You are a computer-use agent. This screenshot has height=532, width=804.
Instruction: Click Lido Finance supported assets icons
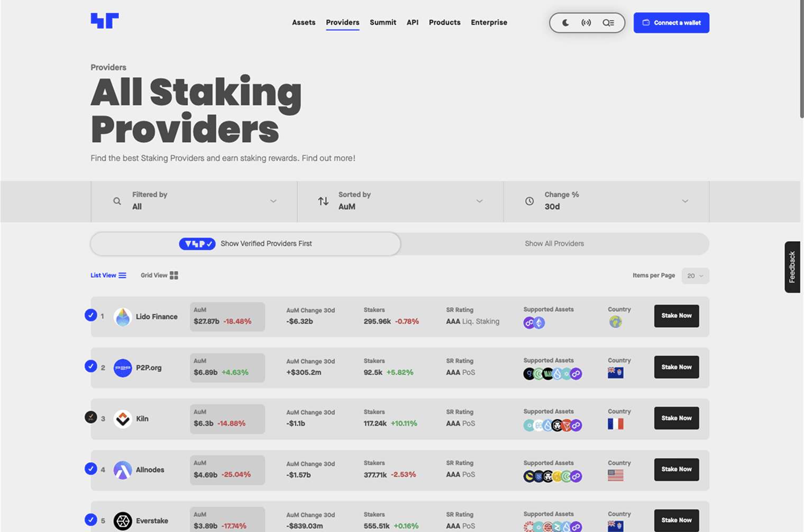534,323
